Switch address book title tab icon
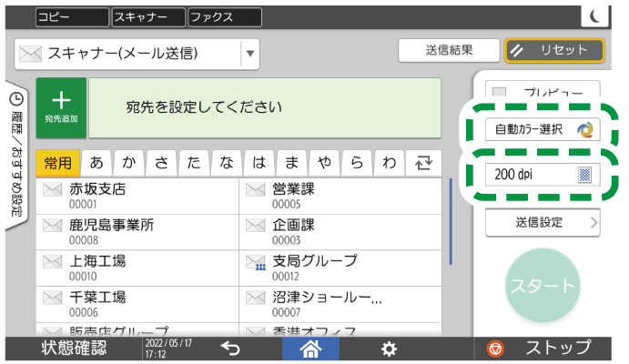Screen dimensions: 629x364 423,163
